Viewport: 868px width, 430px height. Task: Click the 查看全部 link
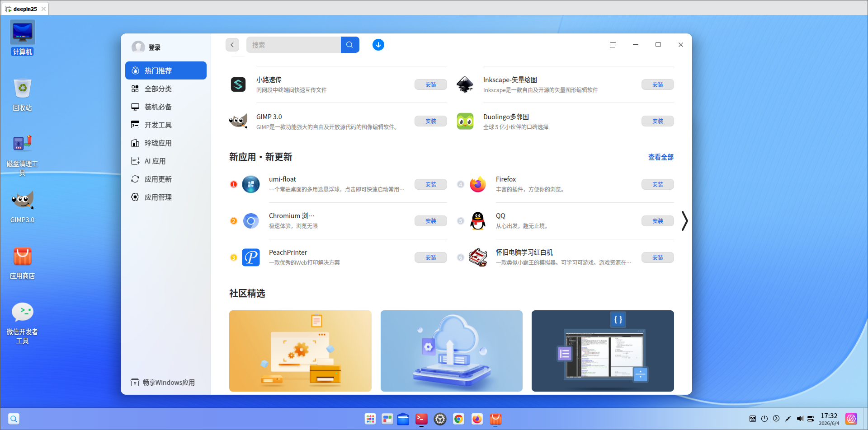point(661,157)
